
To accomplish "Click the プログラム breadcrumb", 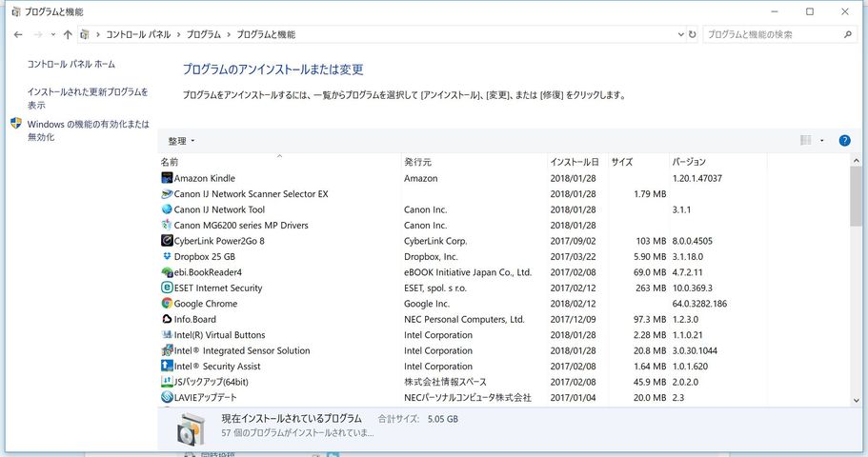I will point(204,34).
